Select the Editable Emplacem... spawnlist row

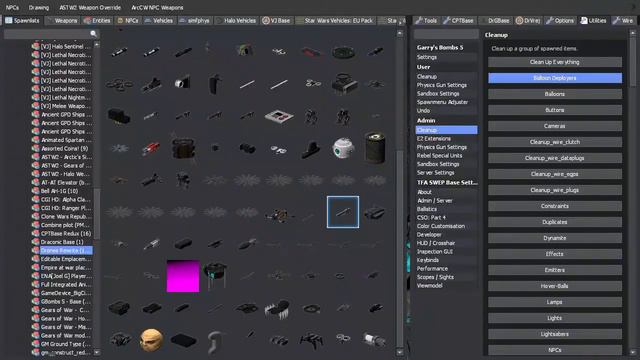point(62,259)
